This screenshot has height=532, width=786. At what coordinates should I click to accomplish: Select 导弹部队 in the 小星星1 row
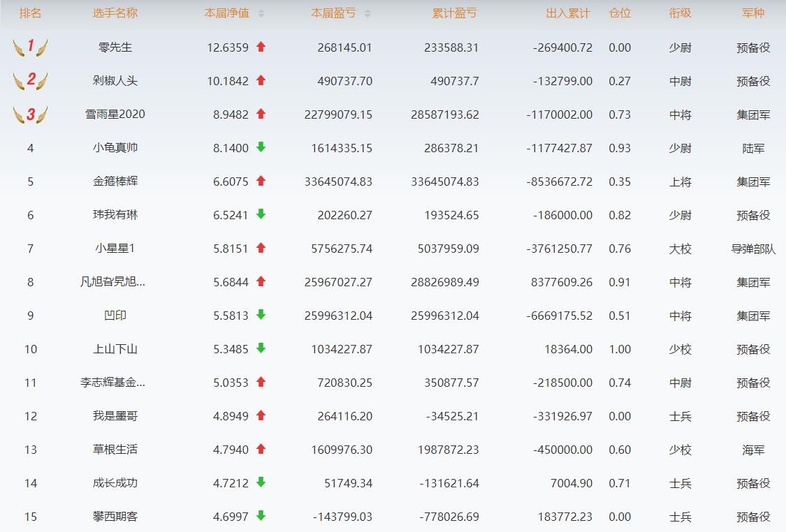(753, 249)
